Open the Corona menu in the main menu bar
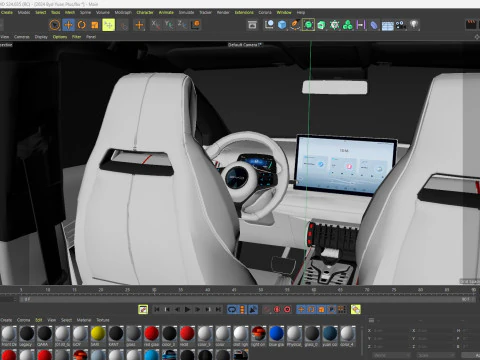This screenshot has height=360, width=480. pos(265,12)
